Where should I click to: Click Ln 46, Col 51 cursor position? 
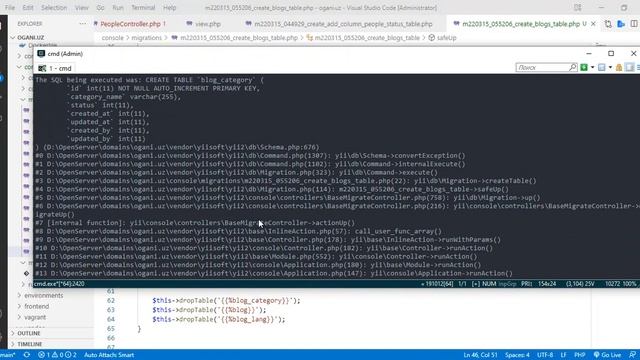click(x=480, y=355)
